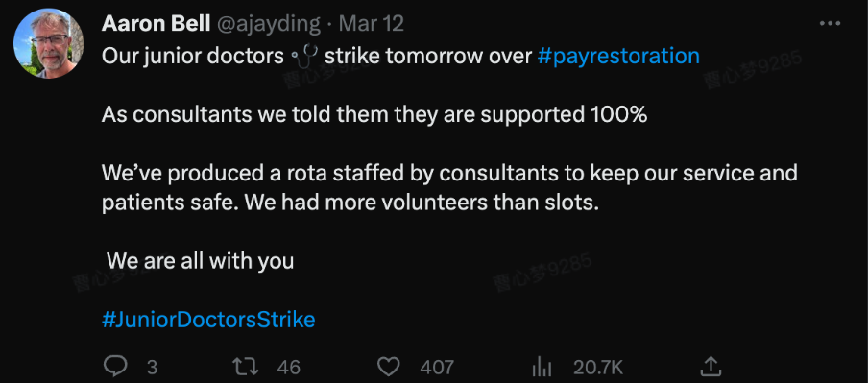Viewport: 868px width, 383px height.
Task: Click the Mar 12 timestamp
Action: (x=371, y=24)
